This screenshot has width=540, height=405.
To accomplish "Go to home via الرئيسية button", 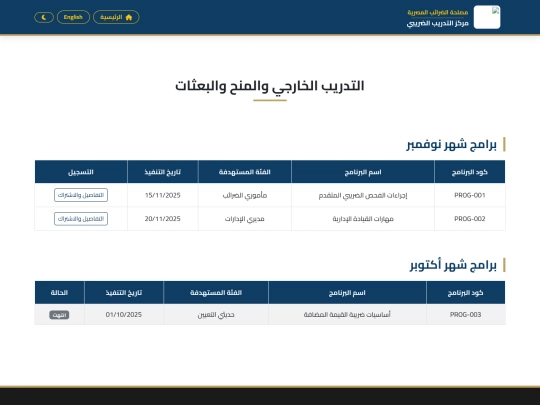I will [116, 17].
